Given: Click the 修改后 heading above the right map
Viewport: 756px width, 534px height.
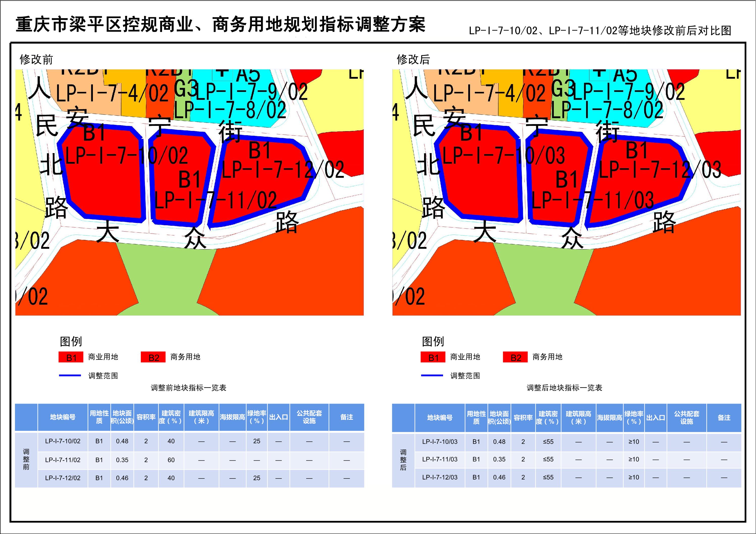Looking at the screenshot, I should [413, 60].
